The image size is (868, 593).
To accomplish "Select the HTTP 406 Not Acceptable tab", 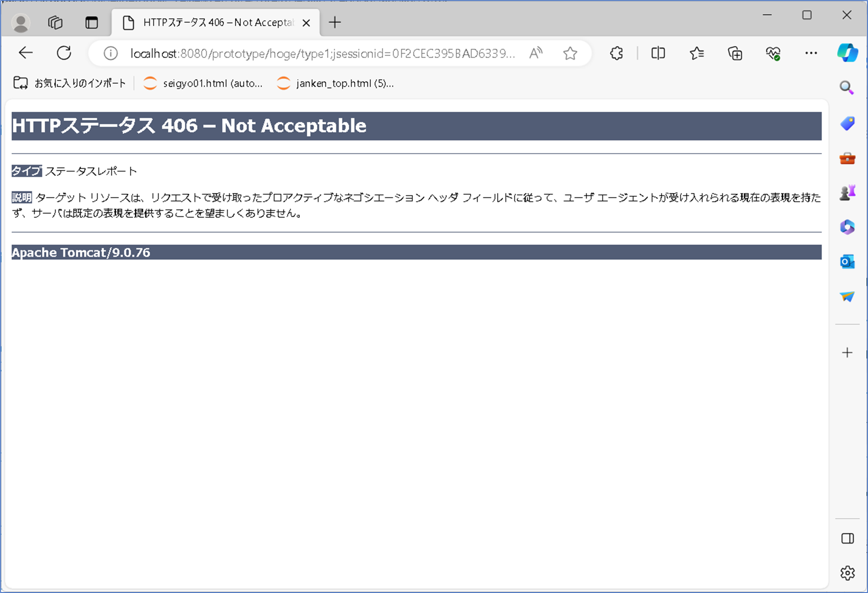I will click(215, 23).
